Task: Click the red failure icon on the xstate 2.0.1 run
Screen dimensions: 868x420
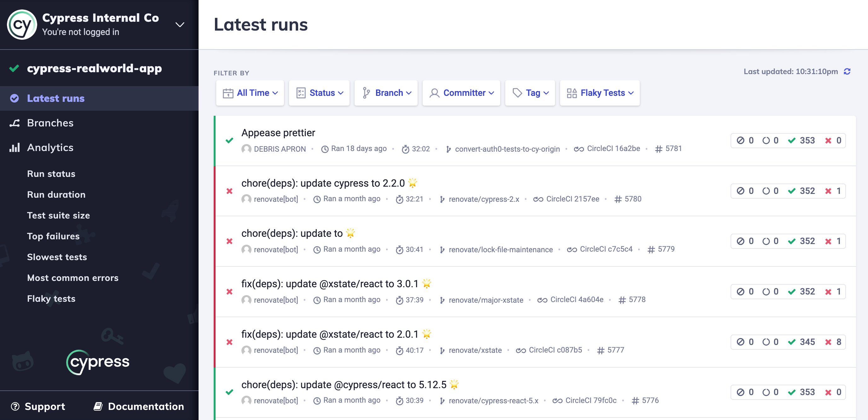Action: tap(229, 342)
